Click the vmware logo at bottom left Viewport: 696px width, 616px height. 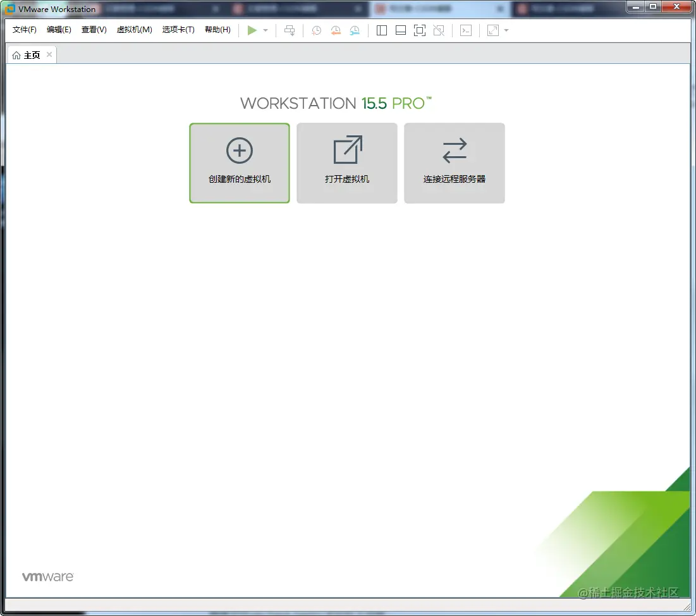coord(47,577)
